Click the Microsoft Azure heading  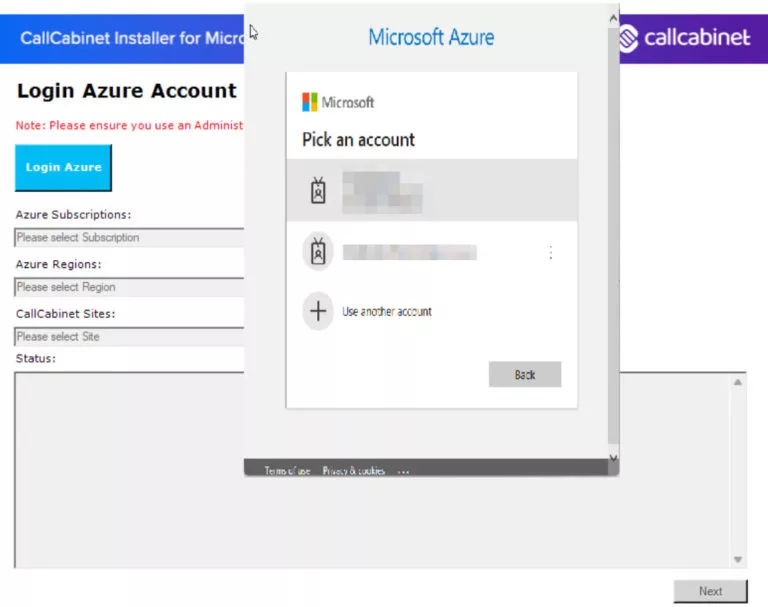tap(431, 37)
